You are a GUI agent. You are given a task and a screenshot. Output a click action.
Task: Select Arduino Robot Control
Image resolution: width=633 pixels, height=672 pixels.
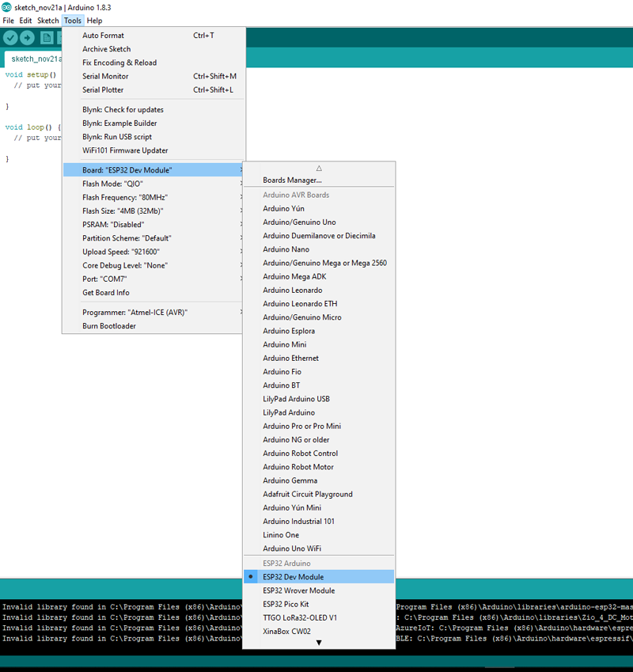319,454
